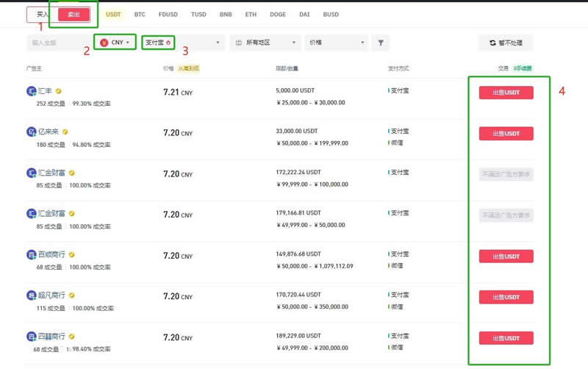Switch to the 买入 (buy) toggle
This screenshot has height=369, width=588.
[43, 15]
